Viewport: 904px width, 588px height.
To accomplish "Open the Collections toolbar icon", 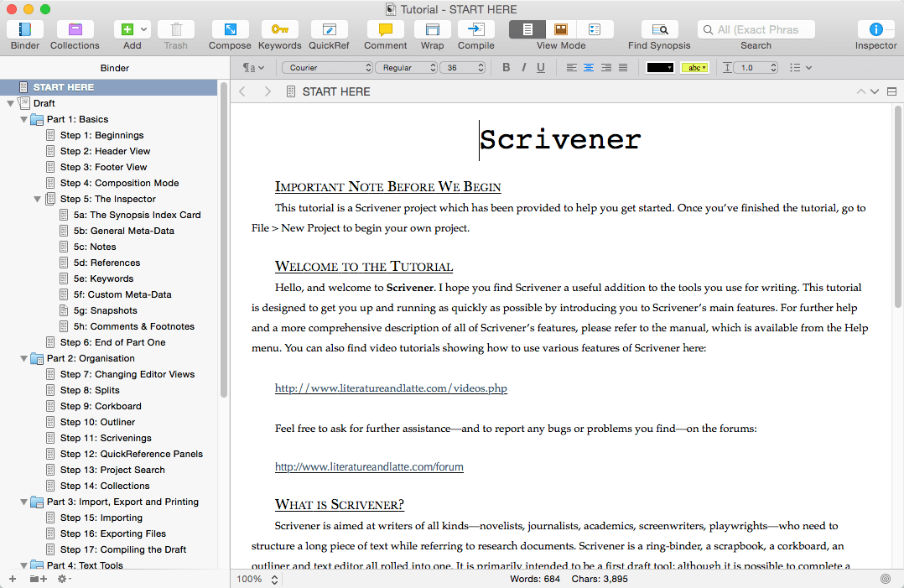I will tap(75, 29).
